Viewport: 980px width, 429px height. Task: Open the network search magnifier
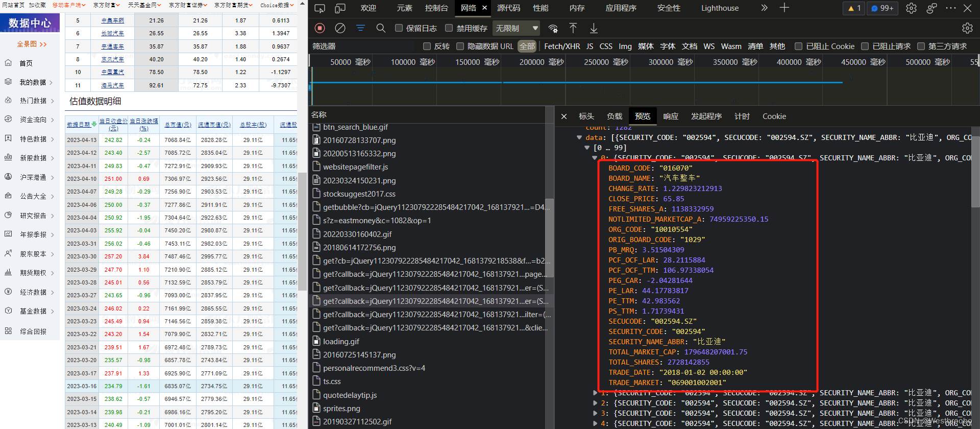(381, 28)
